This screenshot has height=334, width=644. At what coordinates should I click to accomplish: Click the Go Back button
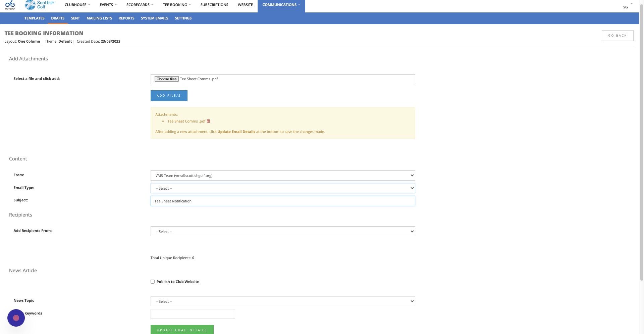pyautogui.click(x=618, y=36)
